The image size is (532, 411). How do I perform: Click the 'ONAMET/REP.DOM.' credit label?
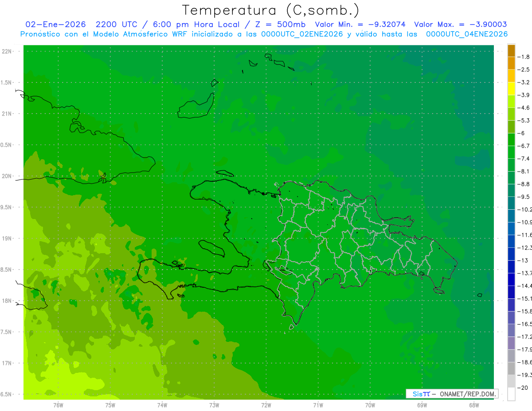(467, 394)
